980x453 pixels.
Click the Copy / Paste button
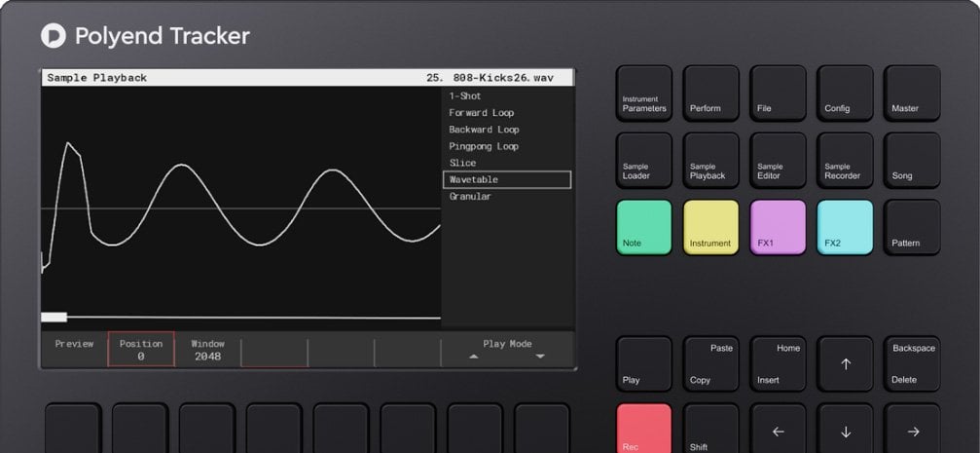(710, 363)
